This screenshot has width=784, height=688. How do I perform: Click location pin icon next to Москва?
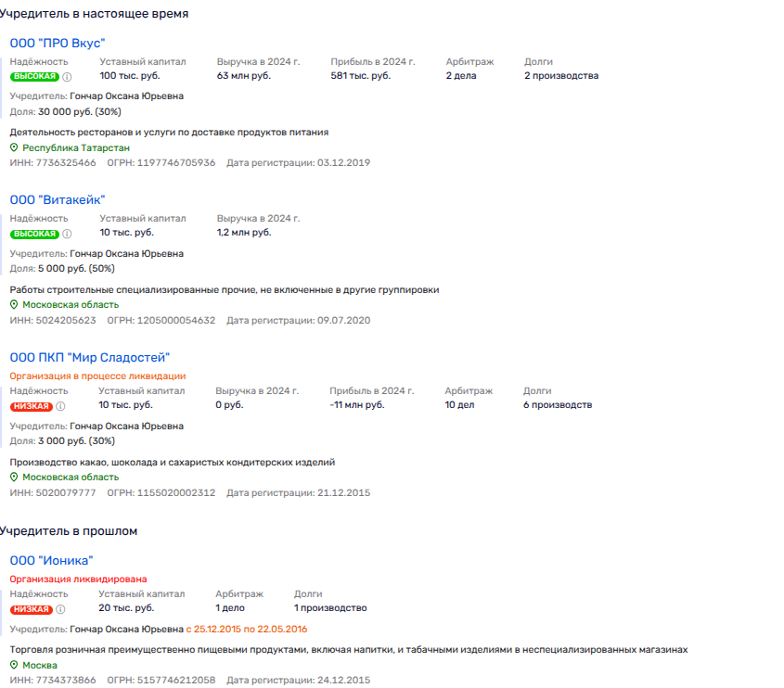pos(14,666)
